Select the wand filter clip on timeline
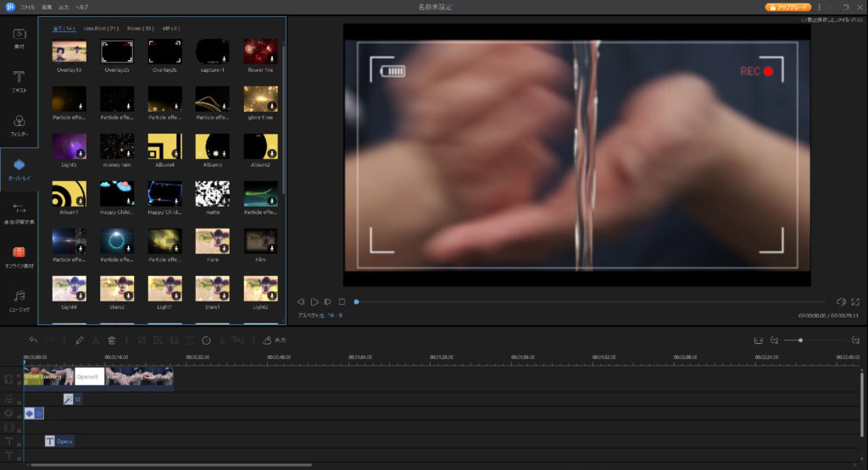The image size is (868, 470). click(x=73, y=399)
